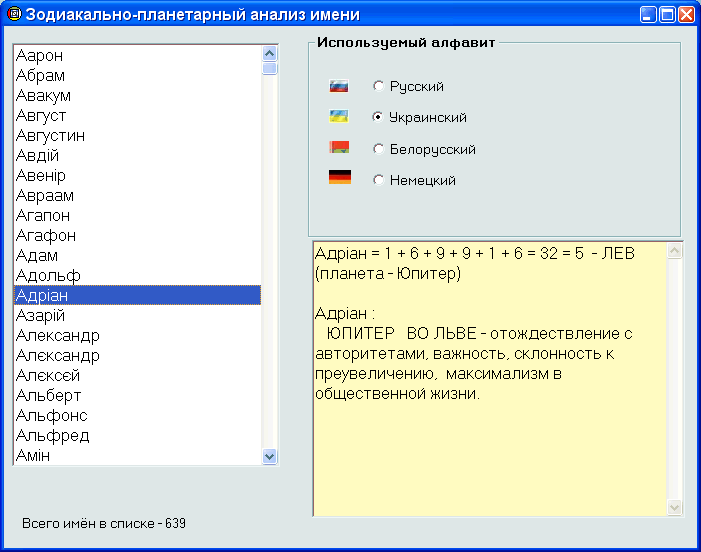Close the Зодиакально-планетарный анализ window
701x552 pixels.
point(686,14)
